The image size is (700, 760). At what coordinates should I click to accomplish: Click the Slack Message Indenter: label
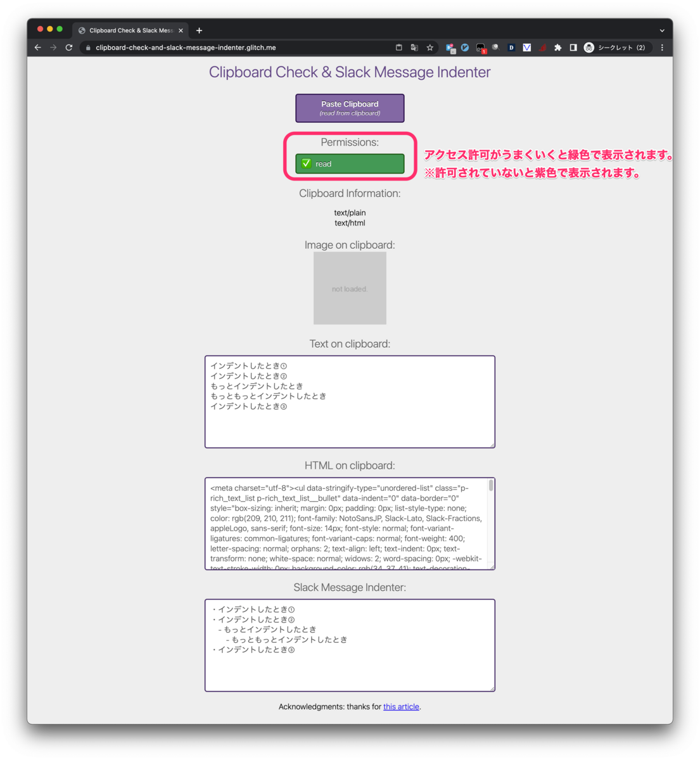click(350, 588)
